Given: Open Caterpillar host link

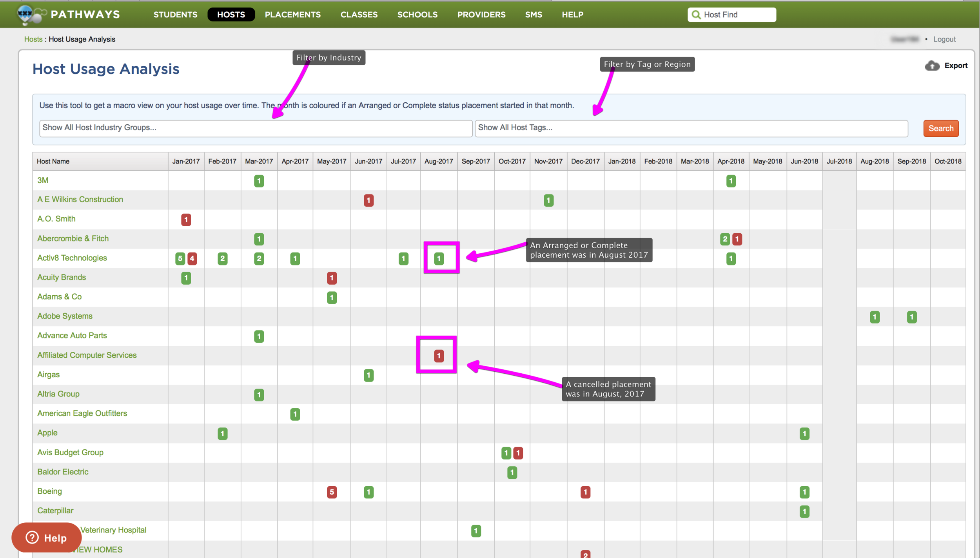Looking at the screenshot, I should pyautogui.click(x=55, y=511).
